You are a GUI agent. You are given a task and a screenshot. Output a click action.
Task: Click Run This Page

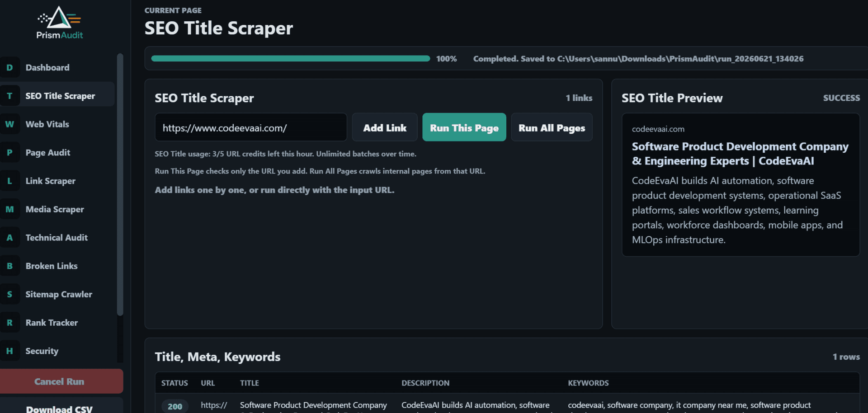coord(464,128)
